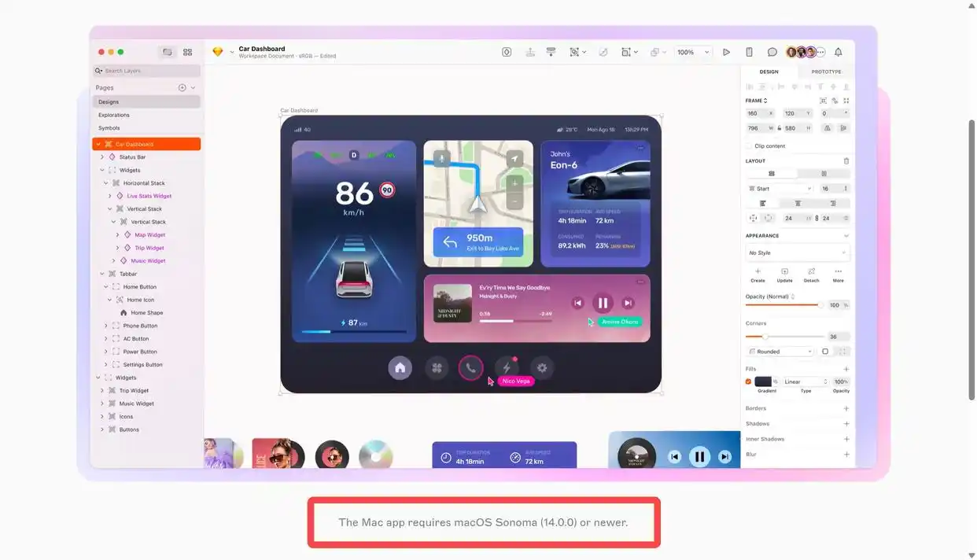Open the mobile device preview icon
This screenshot has height=560, width=977.
[x=749, y=52]
